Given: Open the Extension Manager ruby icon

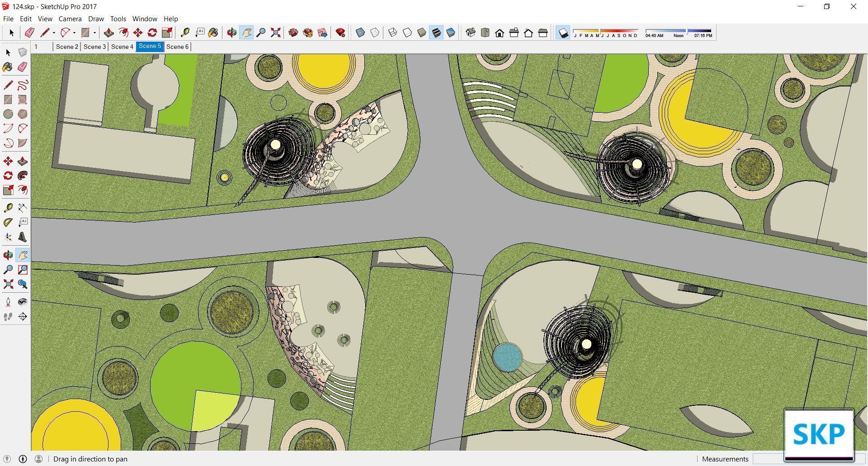Looking at the screenshot, I should 340,33.
